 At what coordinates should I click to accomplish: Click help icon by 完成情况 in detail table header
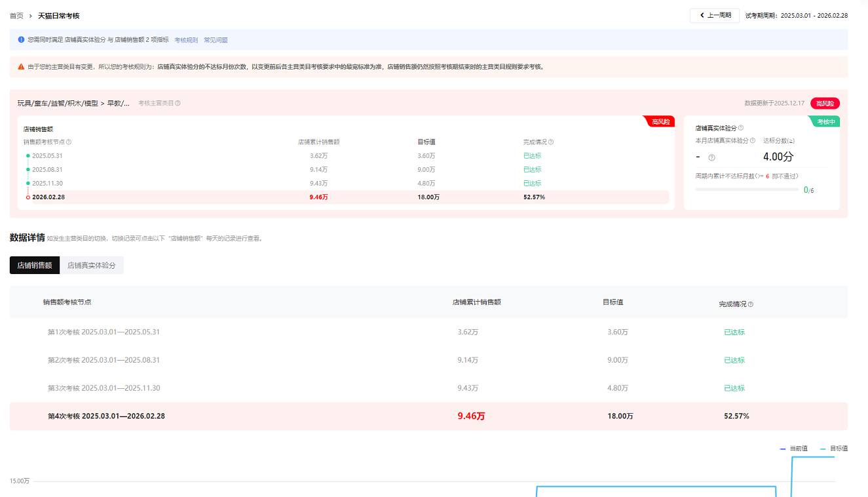[x=751, y=304]
